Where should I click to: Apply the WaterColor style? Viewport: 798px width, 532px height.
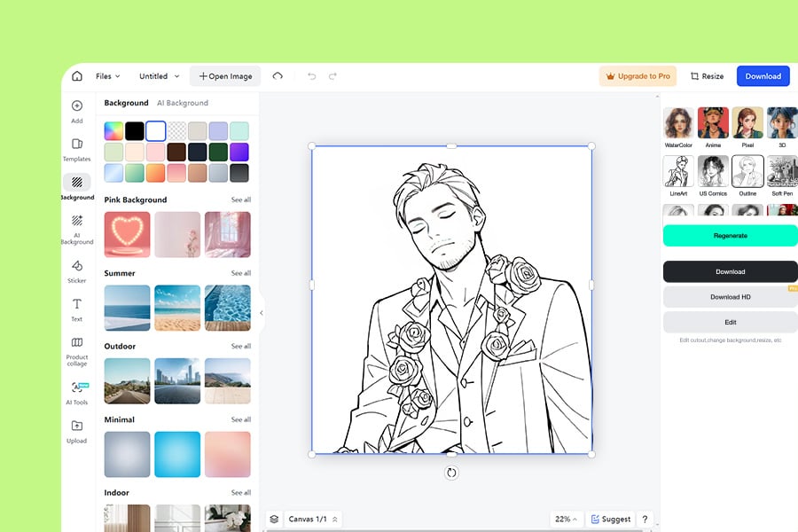tap(678, 128)
